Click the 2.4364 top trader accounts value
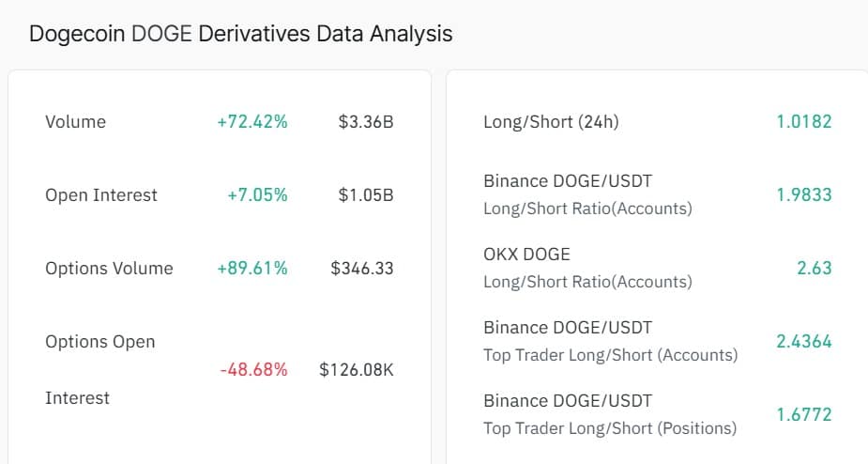Image resolution: width=868 pixels, height=464 pixels. pos(804,342)
